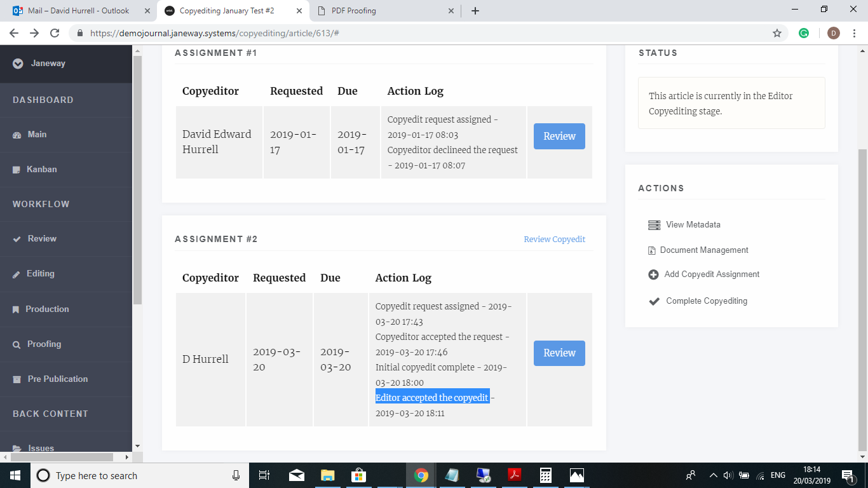
Task: Open the Windows Start menu
Action: [15, 475]
